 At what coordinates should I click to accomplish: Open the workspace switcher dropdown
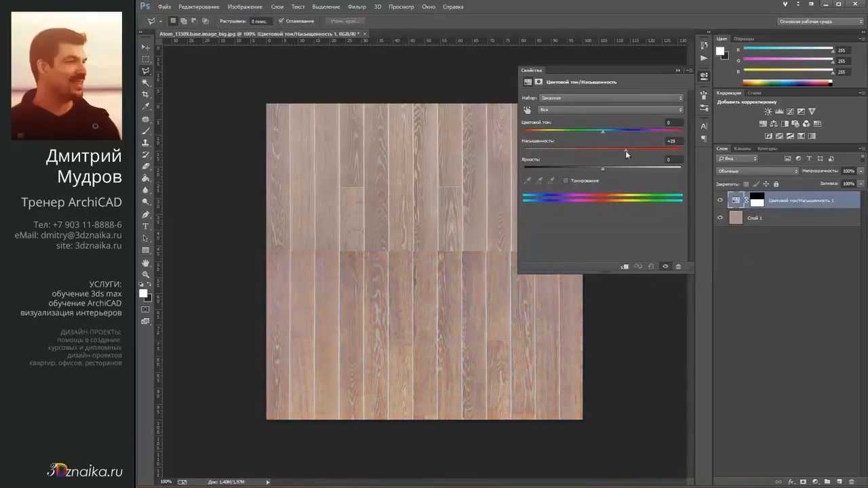click(821, 21)
